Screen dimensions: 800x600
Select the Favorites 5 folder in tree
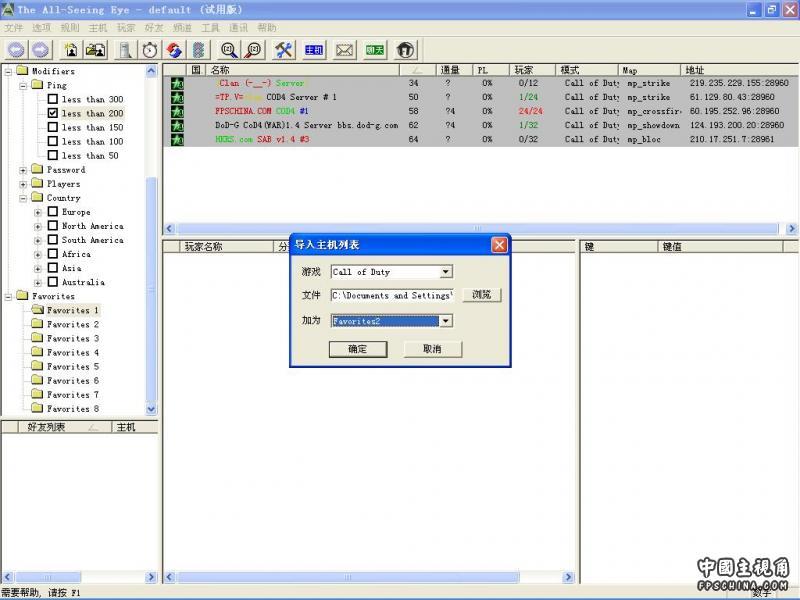point(73,366)
